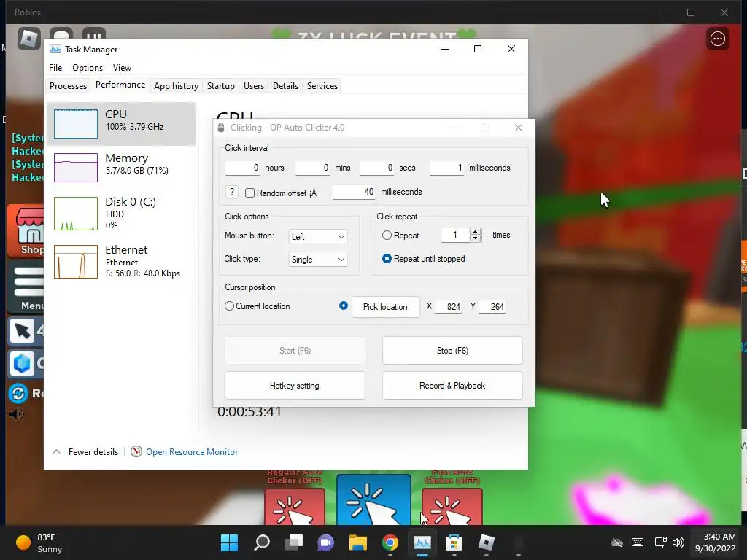The image size is (747, 560).
Task: Open the Roblox logo menu icon
Action: pos(29,39)
